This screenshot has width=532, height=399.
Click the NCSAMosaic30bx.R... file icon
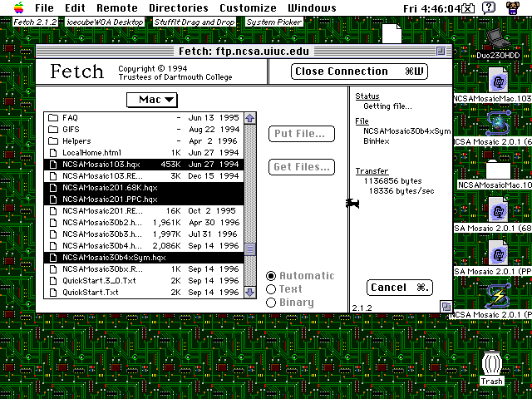pyautogui.click(x=53, y=269)
